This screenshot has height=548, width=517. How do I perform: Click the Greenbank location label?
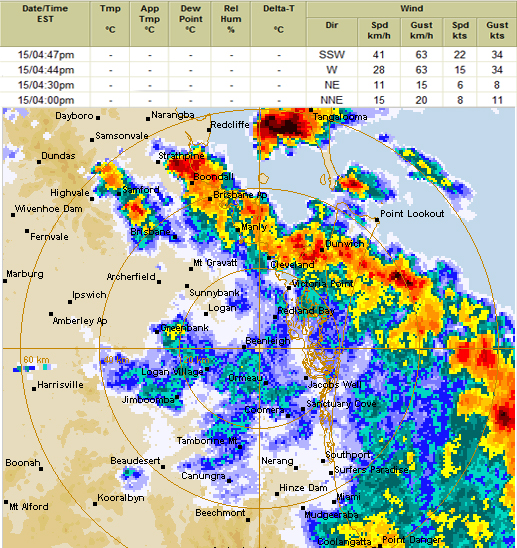[184, 328]
